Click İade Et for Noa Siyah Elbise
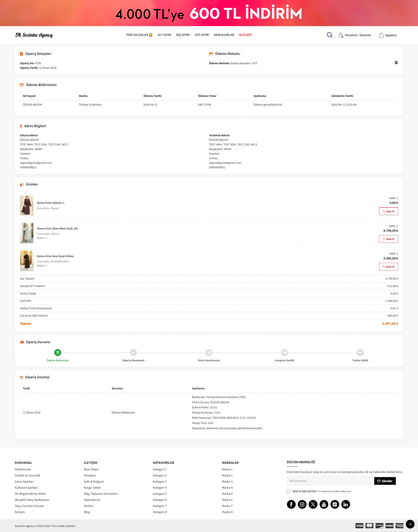Screen dimensions: 418x532 [x=388, y=267]
